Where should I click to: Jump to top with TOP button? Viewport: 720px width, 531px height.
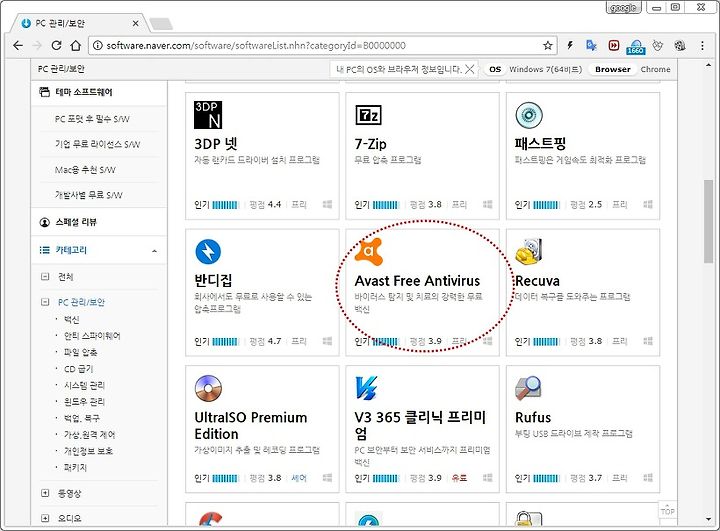pos(668,510)
